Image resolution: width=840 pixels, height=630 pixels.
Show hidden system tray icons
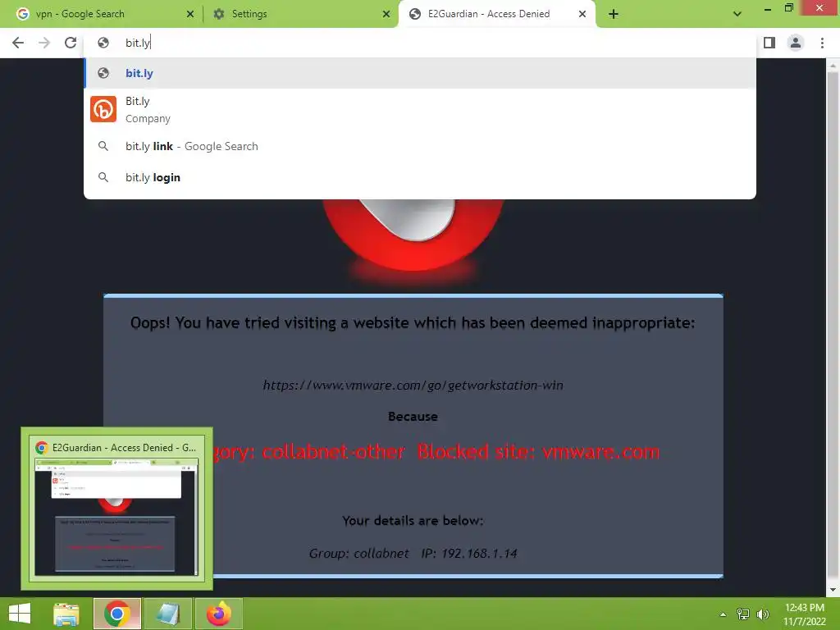tap(723, 614)
